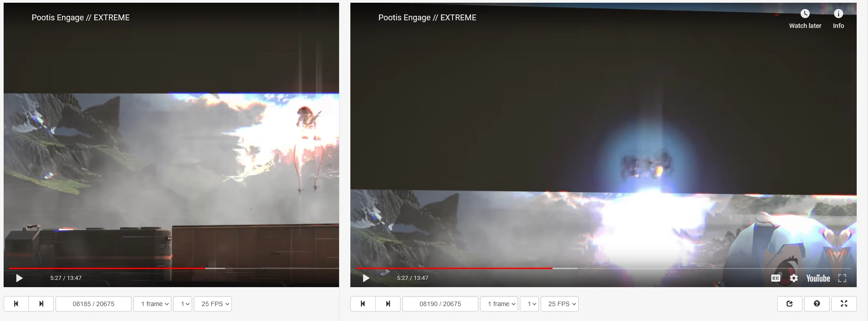Screen dimensions: 868x321
Task: Seek on right video progress bar
Action: tap(604, 268)
